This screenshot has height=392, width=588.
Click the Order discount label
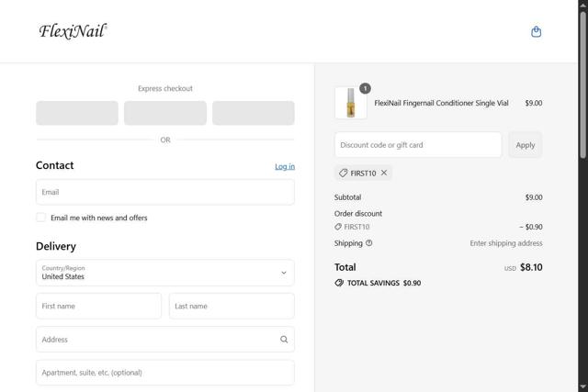(358, 214)
